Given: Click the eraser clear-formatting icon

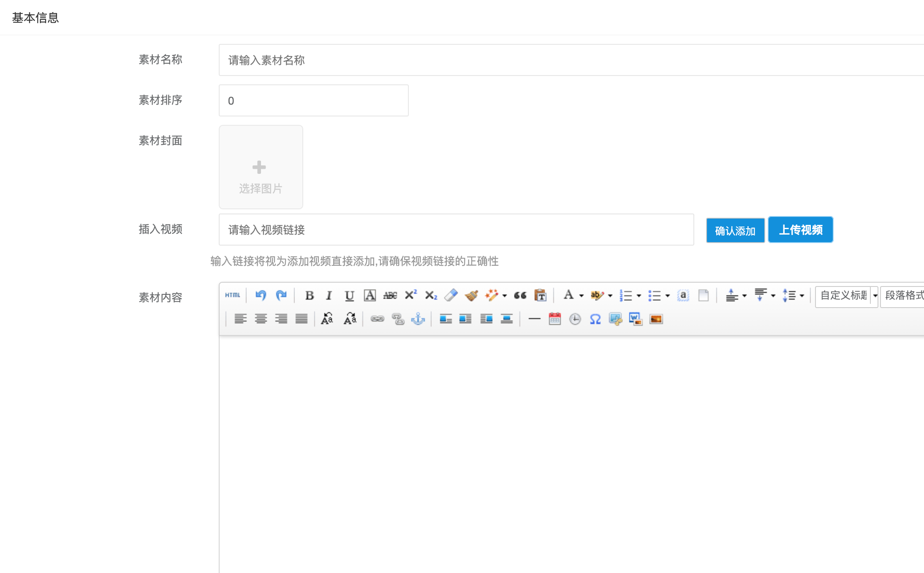Looking at the screenshot, I should [x=451, y=295].
